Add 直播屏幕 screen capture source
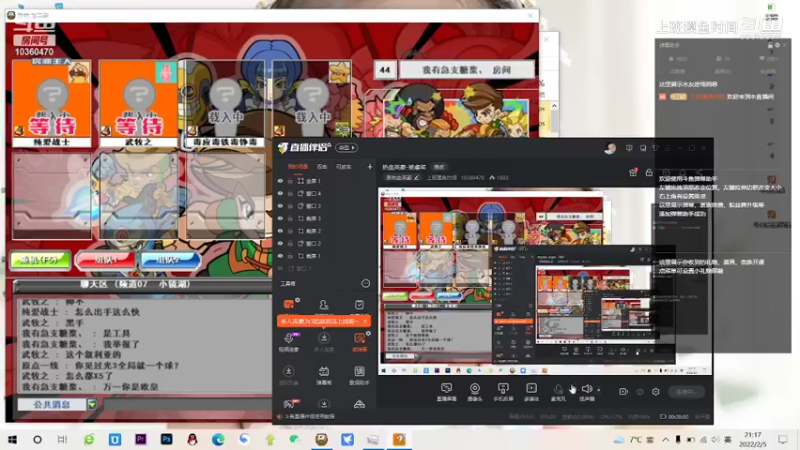800x450 pixels. click(x=446, y=392)
